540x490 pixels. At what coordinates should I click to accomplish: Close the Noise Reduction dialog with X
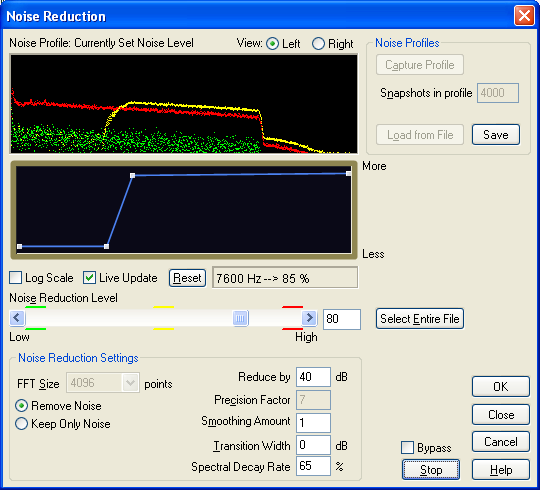(x=524, y=16)
